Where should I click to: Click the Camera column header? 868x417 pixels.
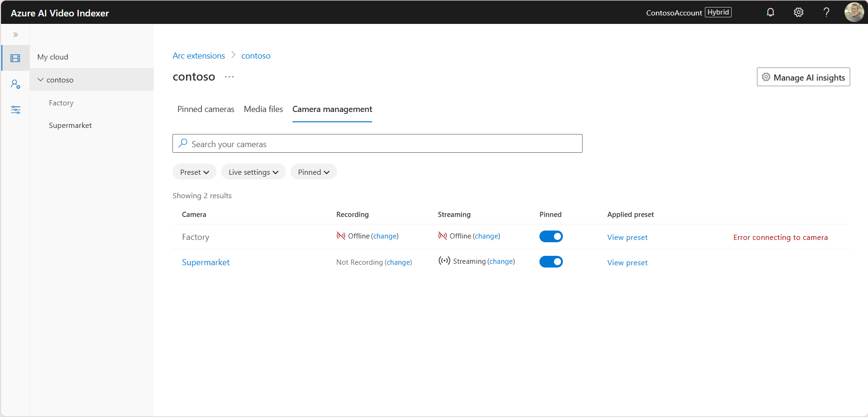tap(194, 215)
